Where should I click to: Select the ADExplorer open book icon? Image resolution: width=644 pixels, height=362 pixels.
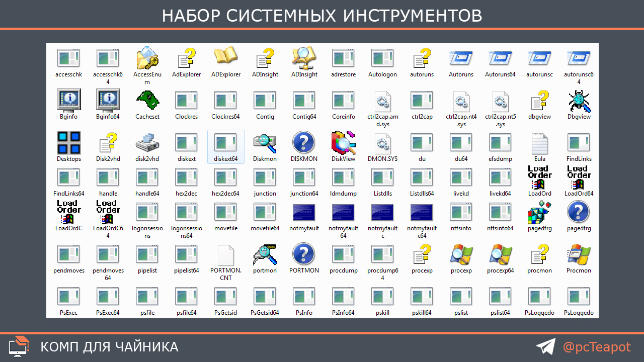(226, 56)
